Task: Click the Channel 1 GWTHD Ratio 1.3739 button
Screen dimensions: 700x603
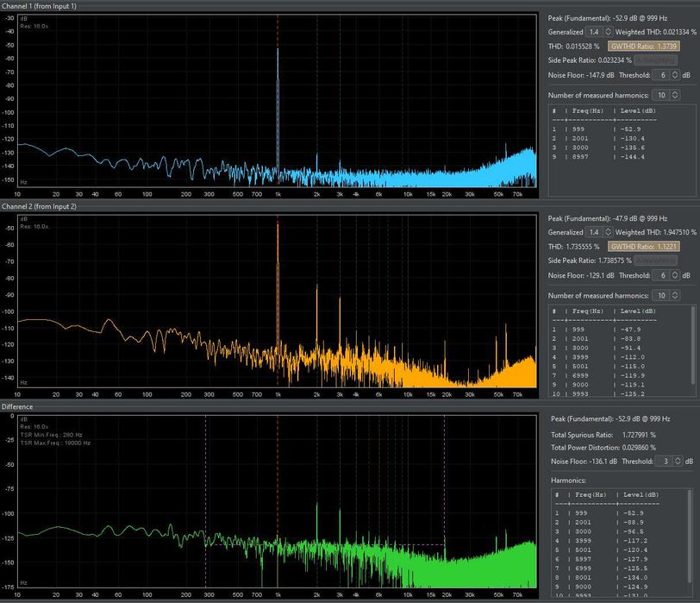Action: 644,46
